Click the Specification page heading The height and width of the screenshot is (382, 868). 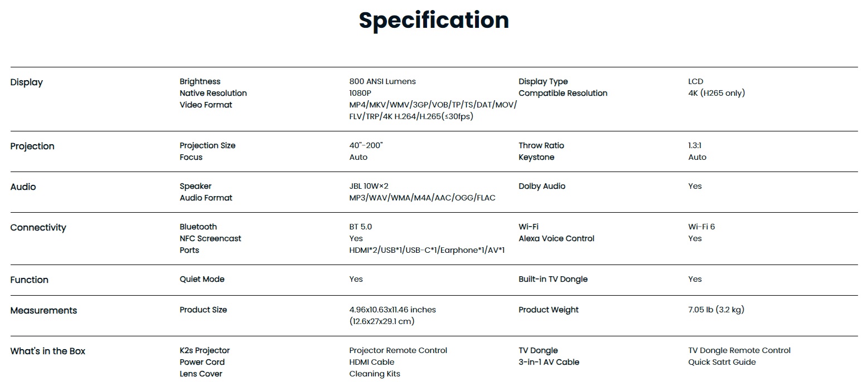[434, 20]
